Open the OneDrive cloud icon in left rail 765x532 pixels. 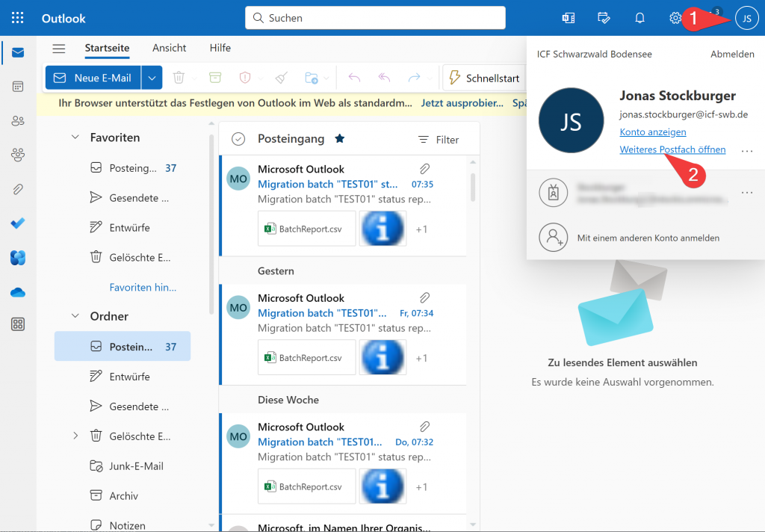[x=18, y=292]
